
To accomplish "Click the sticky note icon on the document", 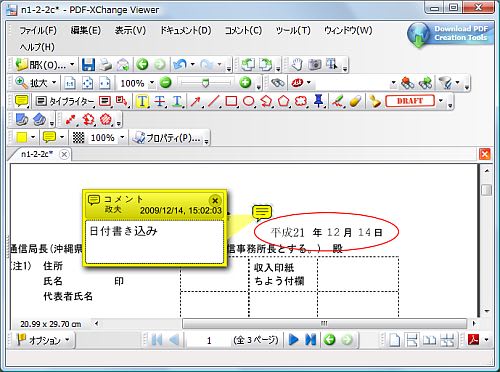I will 262,213.
